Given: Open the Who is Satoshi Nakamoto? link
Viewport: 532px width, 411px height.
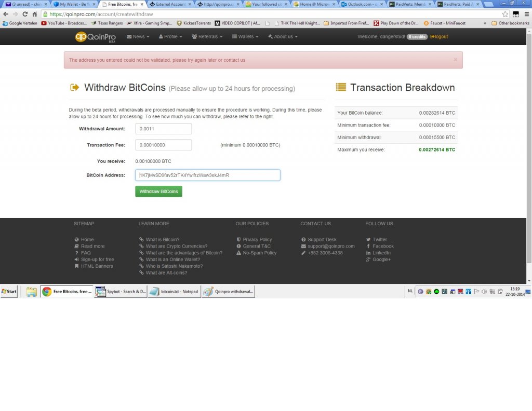Looking at the screenshot, I should (x=174, y=266).
